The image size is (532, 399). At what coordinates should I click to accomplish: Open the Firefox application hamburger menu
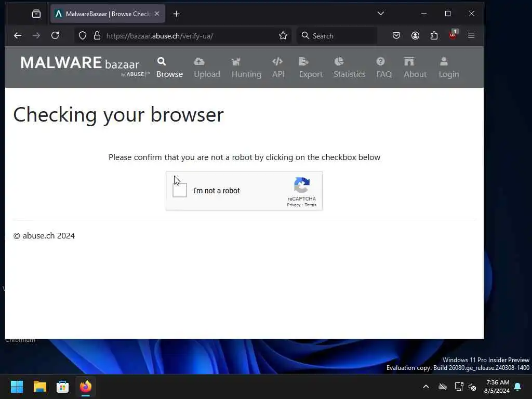(x=471, y=35)
